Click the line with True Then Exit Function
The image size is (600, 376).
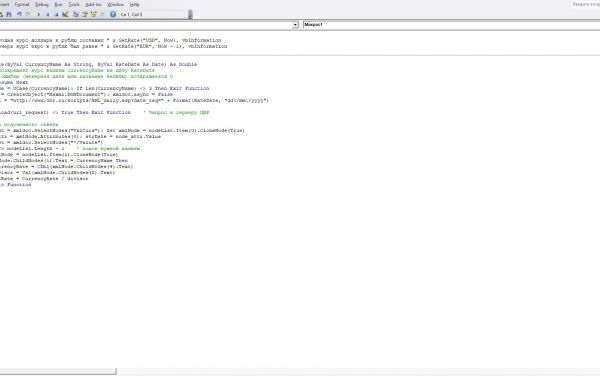click(x=105, y=112)
